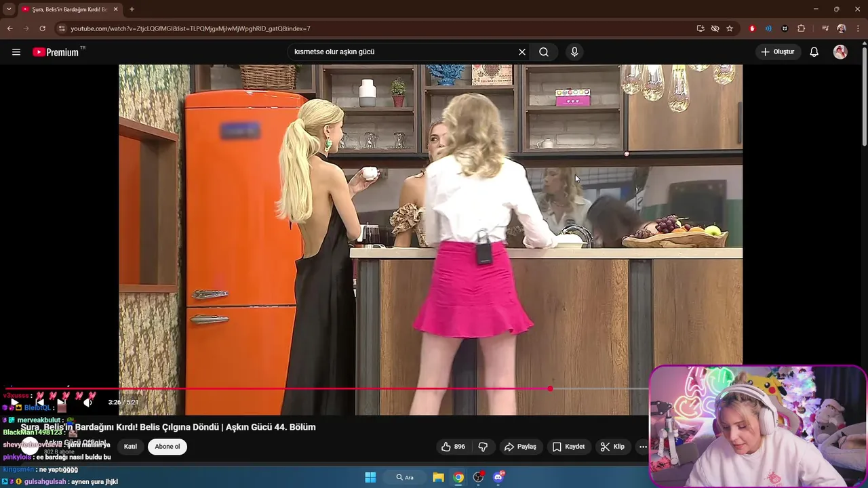Open YouTube notifications bell
Viewport: 868px width, 488px height.
(x=814, y=52)
